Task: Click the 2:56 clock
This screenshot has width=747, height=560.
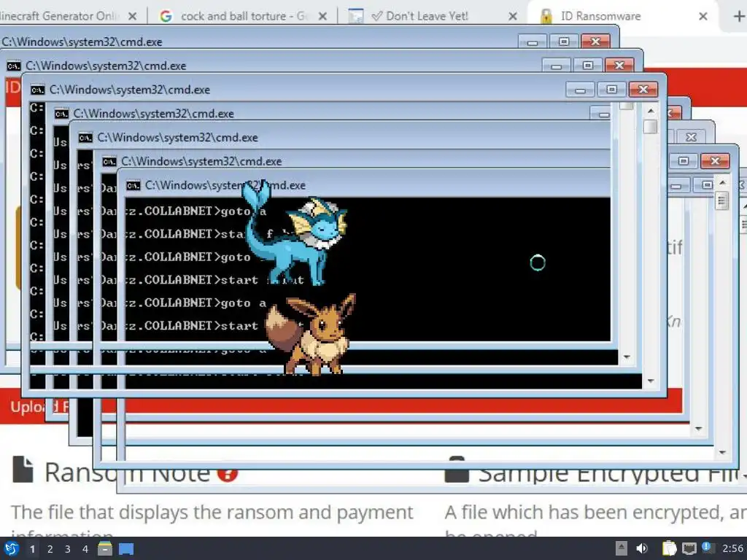Action: (734, 548)
